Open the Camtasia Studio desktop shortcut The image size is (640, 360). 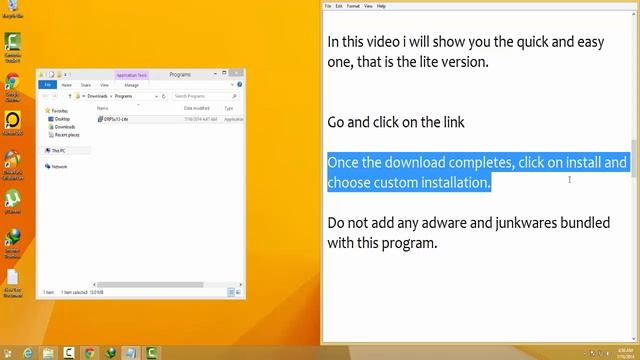click(13, 47)
